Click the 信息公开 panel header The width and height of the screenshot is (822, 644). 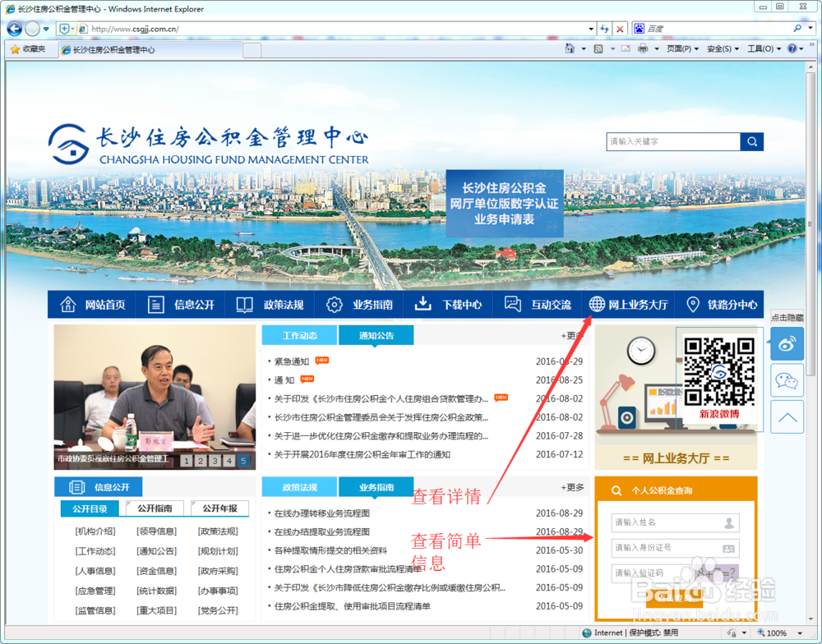99,487
